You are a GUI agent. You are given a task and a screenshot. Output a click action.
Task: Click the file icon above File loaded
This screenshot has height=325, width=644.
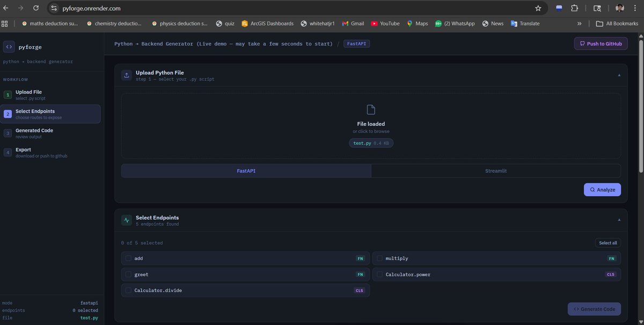click(x=371, y=110)
